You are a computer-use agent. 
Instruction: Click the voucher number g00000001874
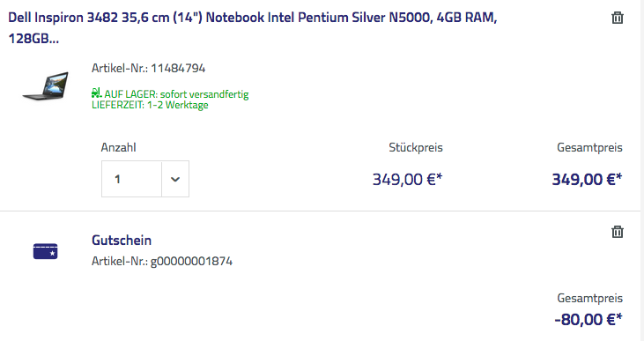[x=191, y=262]
